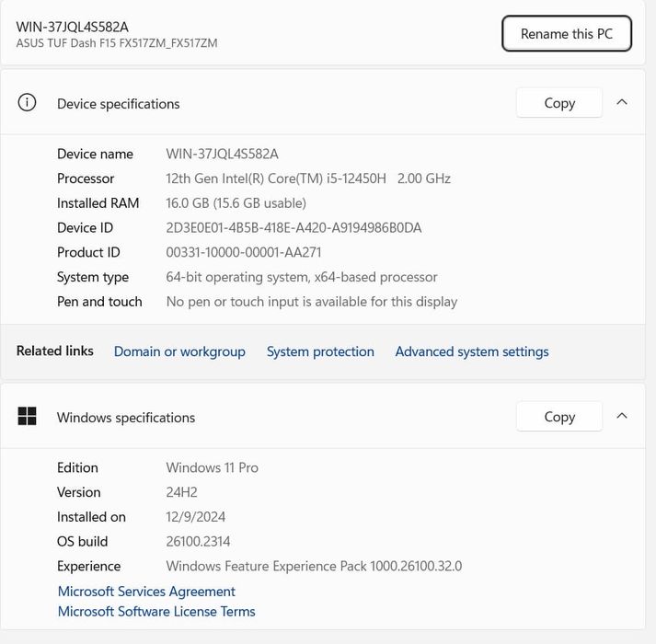Collapse the Device specifications section chevron
The width and height of the screenshot is (656, 644).
point(622,102)
